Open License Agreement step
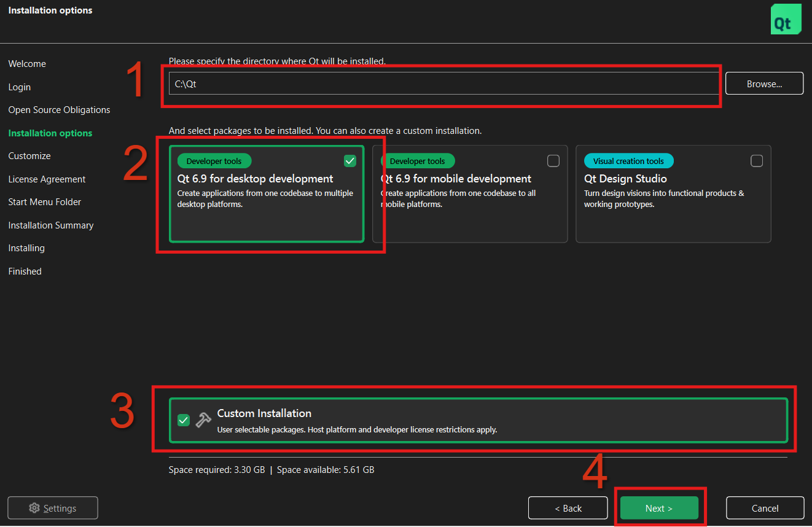This screenshot has width=812, height=527. tap(47, 179)
